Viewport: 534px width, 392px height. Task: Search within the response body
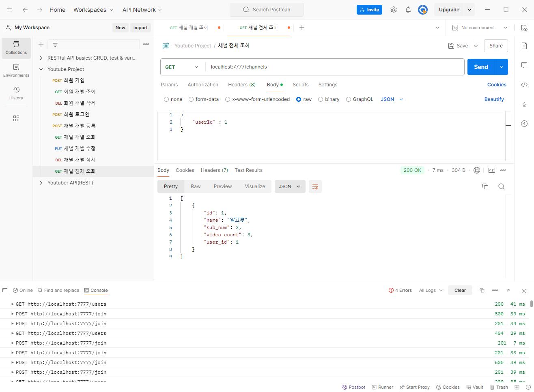click(x=502, y=186)
